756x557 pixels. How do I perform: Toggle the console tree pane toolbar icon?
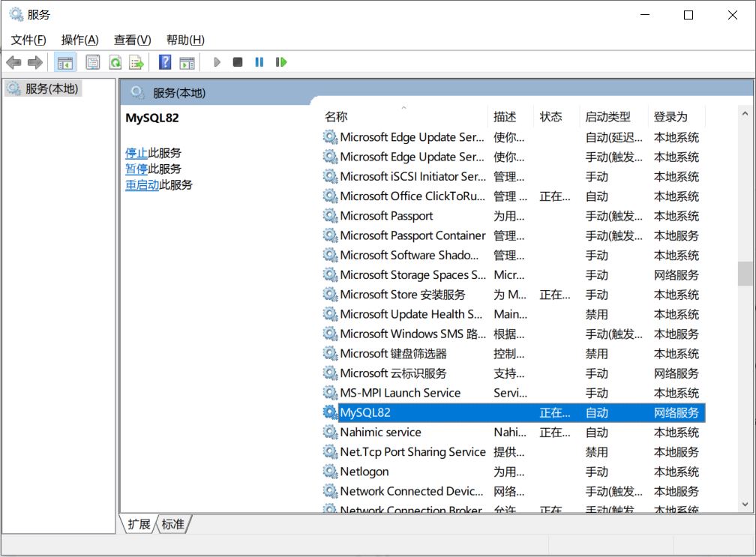point(64,62)
